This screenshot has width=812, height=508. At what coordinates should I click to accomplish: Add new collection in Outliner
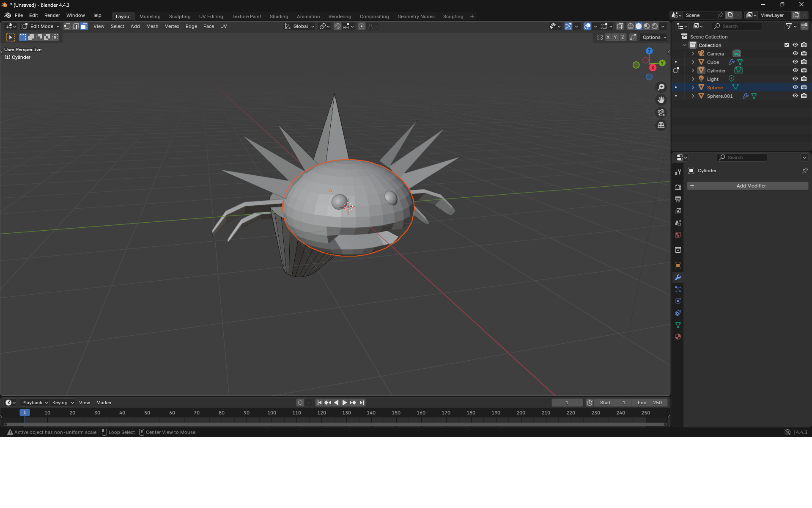(x=804, y=26)
